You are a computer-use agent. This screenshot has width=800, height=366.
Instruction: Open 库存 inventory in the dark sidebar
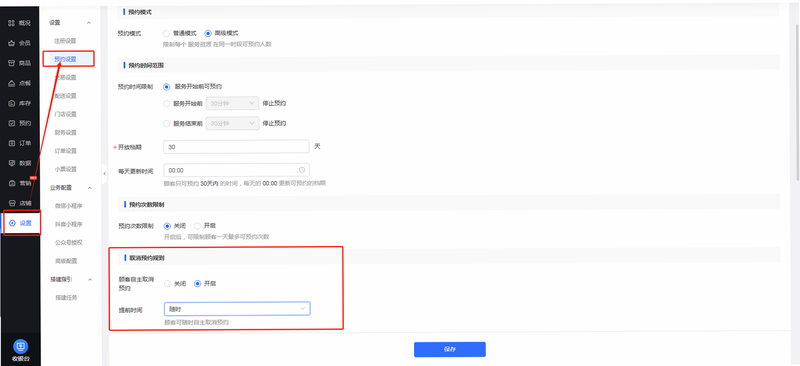(19, 103)
